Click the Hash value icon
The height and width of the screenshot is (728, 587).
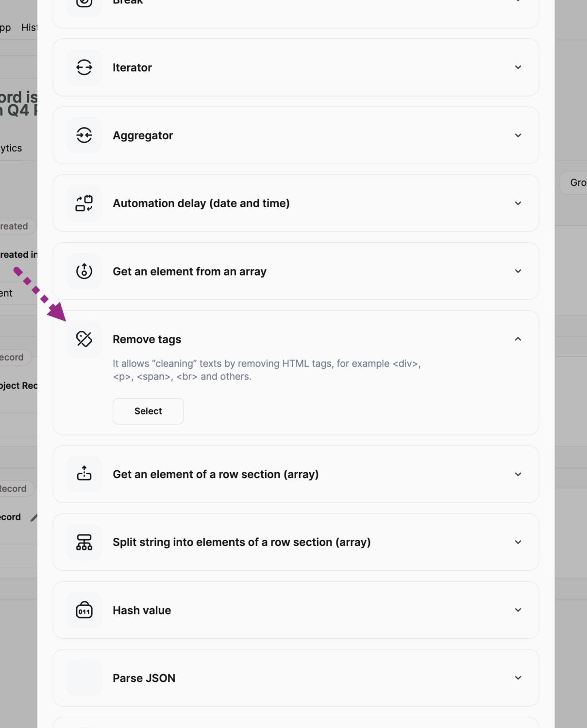84,610
